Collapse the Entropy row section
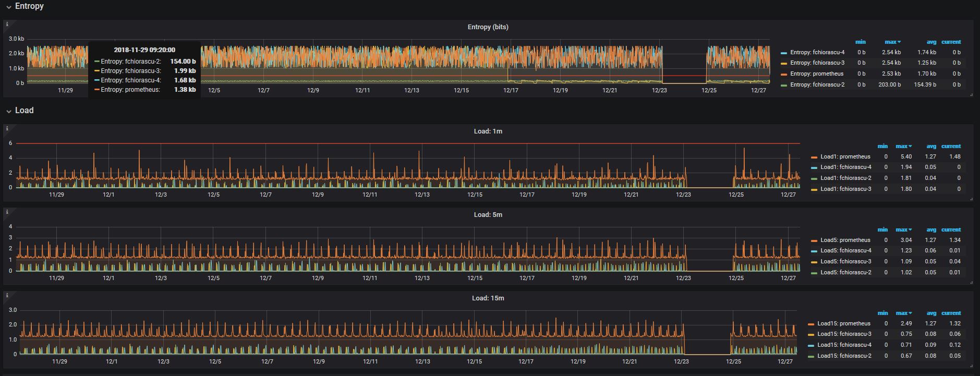Screen dimensions: 980x376 click(25, 6)
